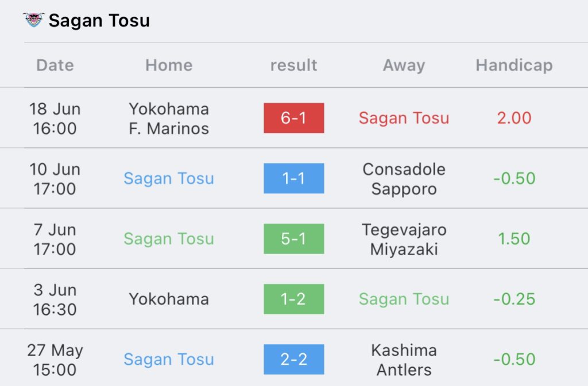
Task: Open the green 5-1 result badge
Action: click(x=293, y=239)
